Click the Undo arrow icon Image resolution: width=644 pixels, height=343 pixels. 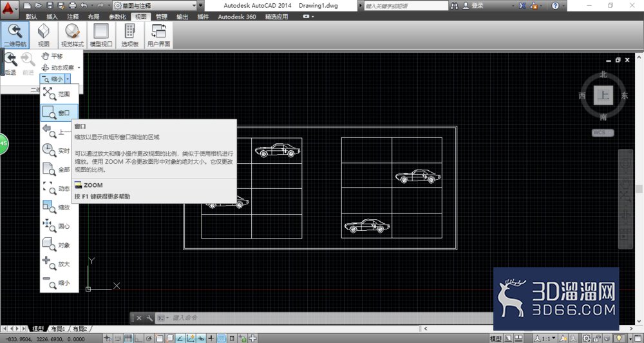tap(84, 6)
